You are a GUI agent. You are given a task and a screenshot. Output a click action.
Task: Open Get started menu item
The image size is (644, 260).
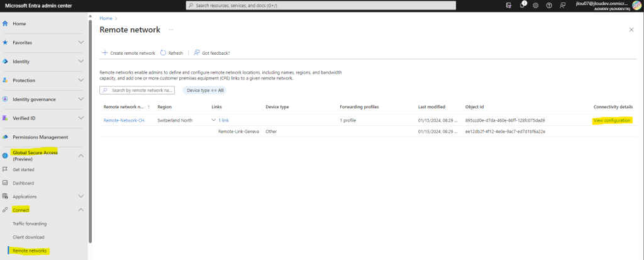23,169
